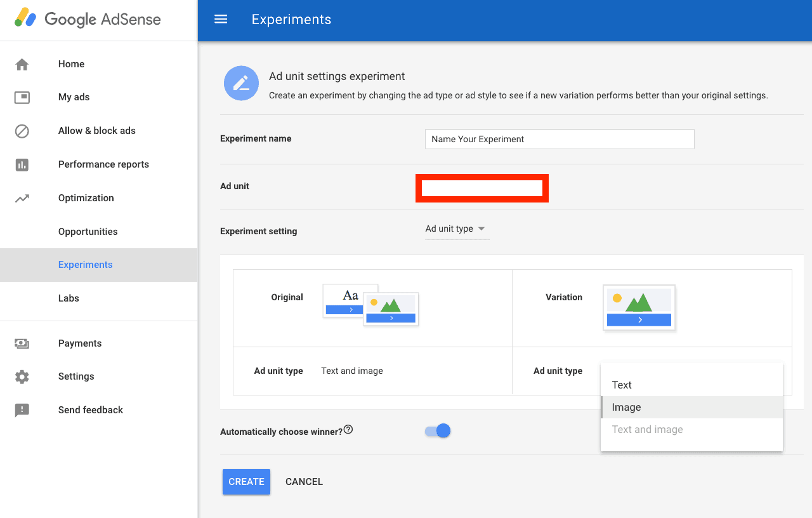The width and height of the screenshot is (812, 518).
Task: Click the Allow & block ads icon
Action: coord(22,131)
